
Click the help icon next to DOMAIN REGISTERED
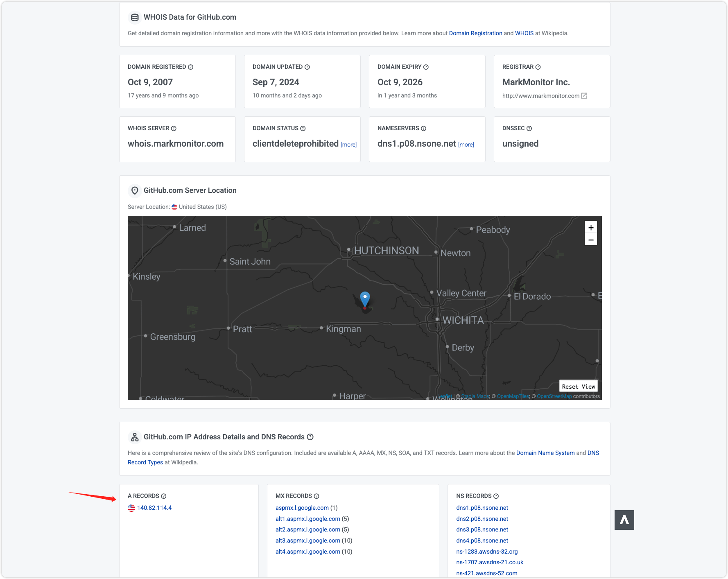tap(190, 67)
